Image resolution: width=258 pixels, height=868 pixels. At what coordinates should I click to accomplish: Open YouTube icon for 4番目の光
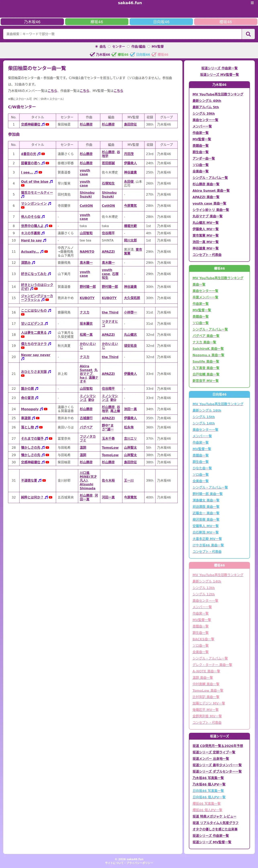point(43,154)
